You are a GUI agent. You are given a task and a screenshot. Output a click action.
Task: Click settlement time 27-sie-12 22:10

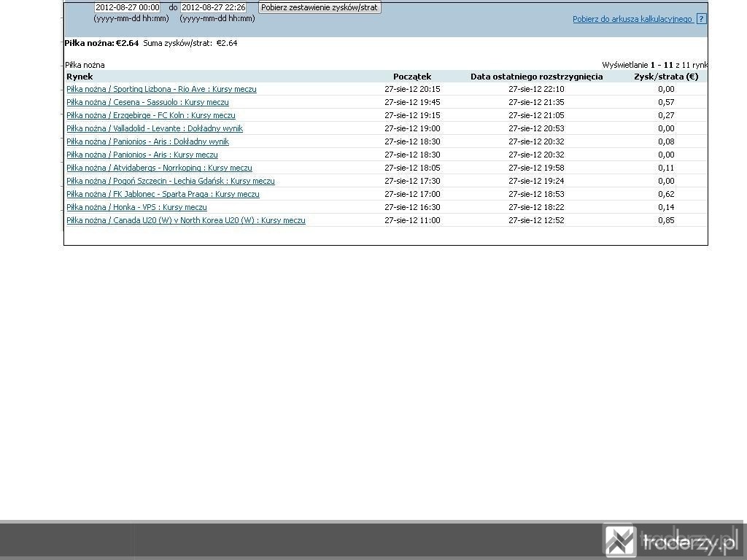536,89
